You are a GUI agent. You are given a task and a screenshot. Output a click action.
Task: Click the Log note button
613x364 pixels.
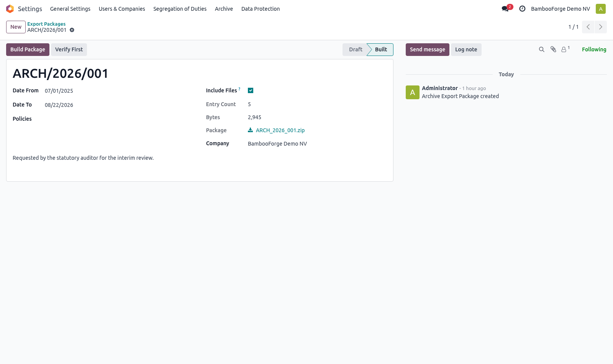click(x=466, y=49)
